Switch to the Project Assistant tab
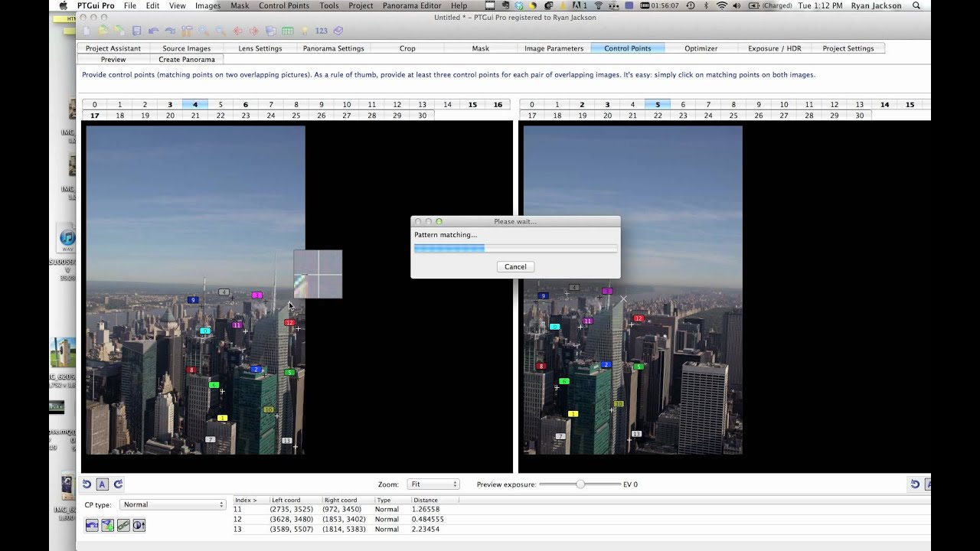980x551 pixels. click(113, 48)
